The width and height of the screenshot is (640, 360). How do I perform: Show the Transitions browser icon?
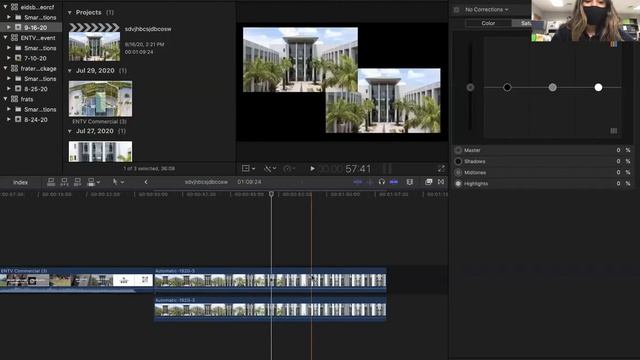441,182
